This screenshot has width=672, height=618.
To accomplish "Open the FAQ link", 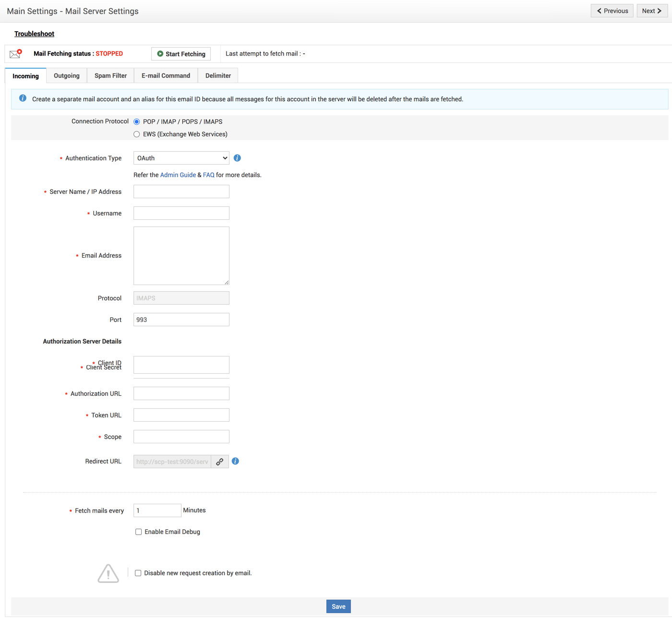I will click(209, 175).
